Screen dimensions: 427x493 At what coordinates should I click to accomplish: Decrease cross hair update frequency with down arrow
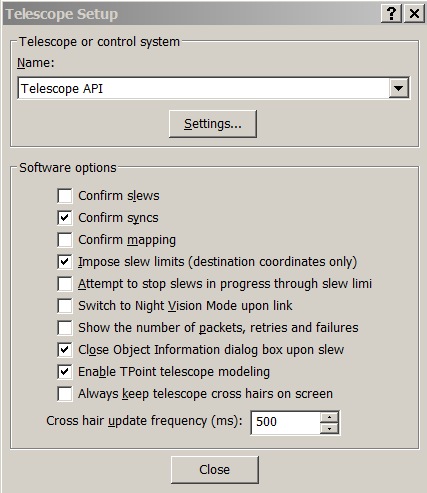(329, 428)
